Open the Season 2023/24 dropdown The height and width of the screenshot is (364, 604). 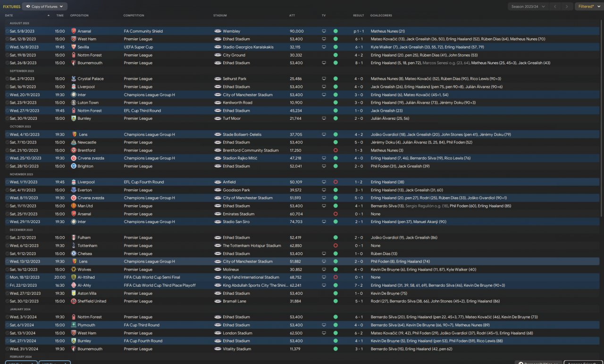click(x=528, y=7)
